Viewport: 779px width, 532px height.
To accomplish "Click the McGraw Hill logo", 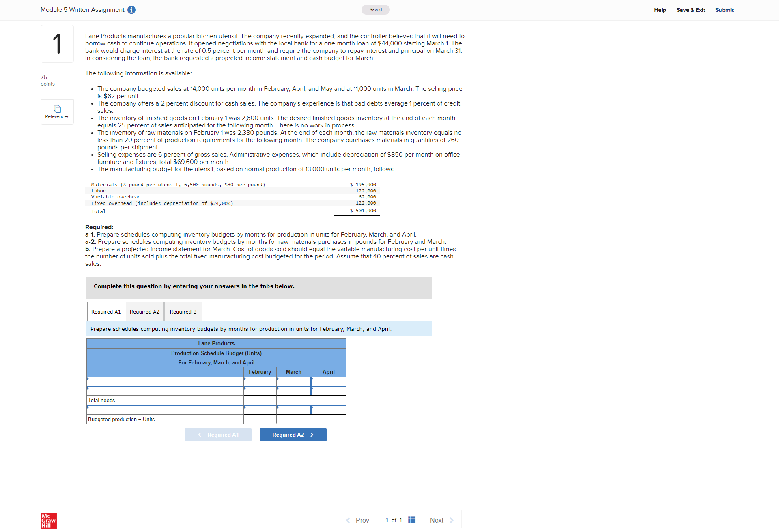I will coord(48,521).
